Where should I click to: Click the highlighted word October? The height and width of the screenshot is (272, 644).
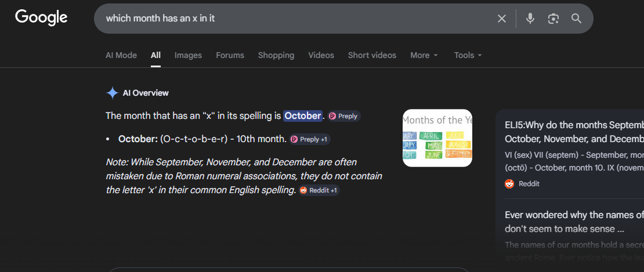303,115
